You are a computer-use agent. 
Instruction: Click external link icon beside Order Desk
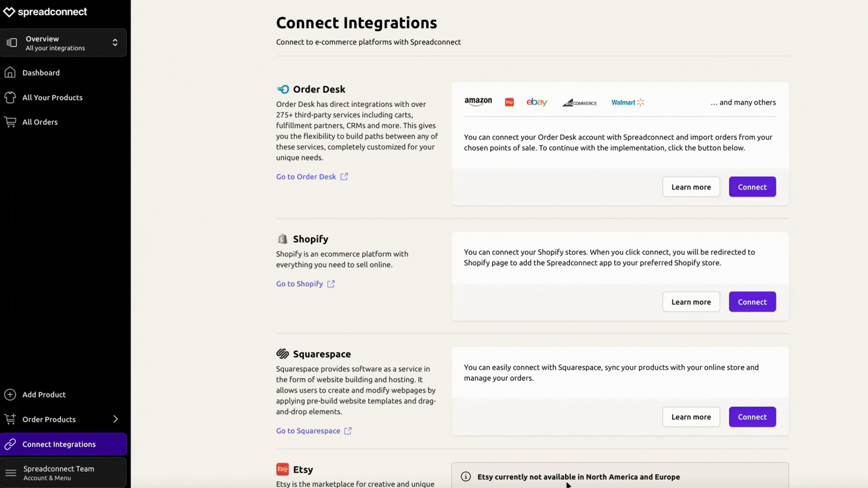click(344, 177)
